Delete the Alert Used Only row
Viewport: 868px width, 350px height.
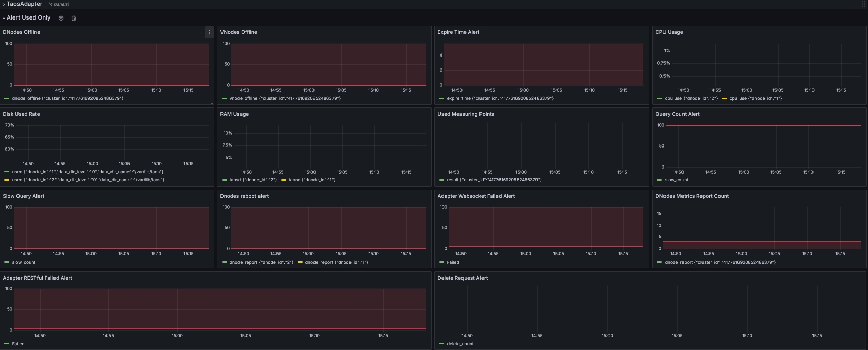73,18
